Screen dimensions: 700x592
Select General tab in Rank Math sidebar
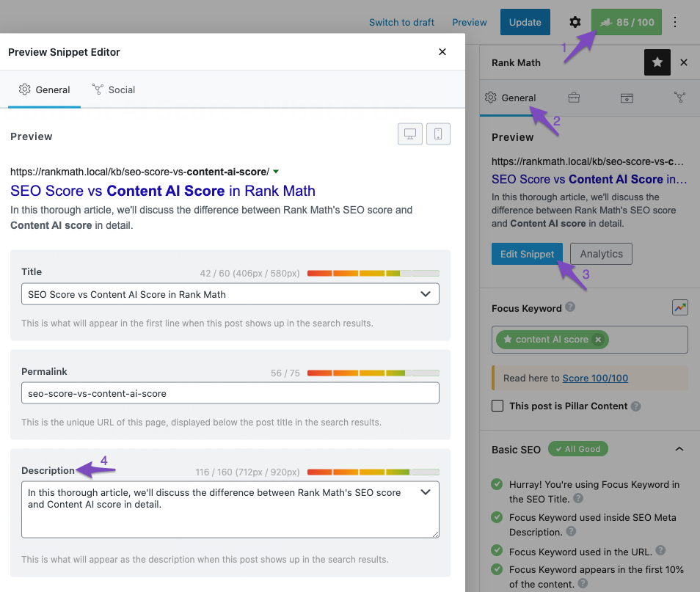(510, 98)
